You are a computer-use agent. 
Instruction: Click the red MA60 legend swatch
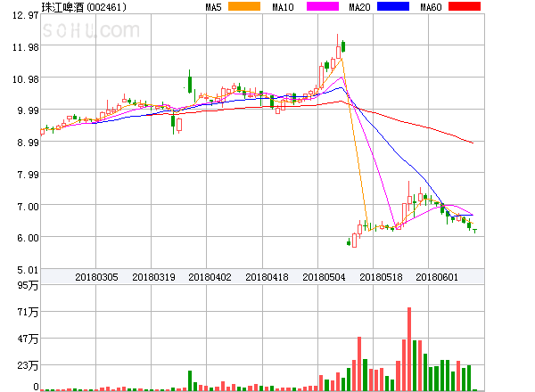[465, 6]
